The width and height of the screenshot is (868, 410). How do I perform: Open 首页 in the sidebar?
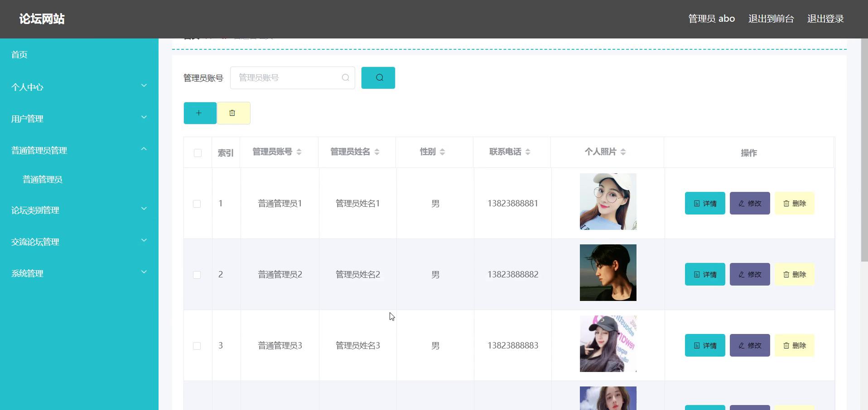pos(19,55)
